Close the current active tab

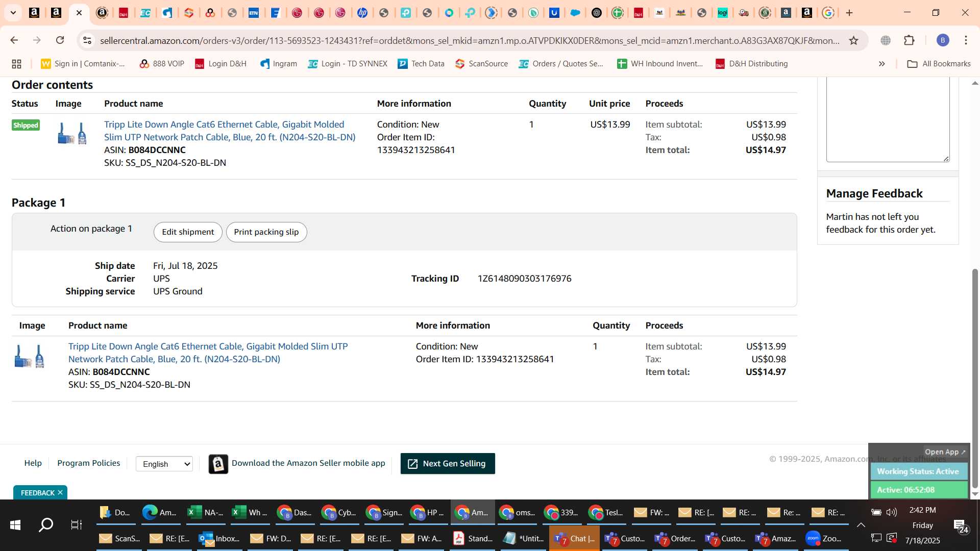click(79, 13)
